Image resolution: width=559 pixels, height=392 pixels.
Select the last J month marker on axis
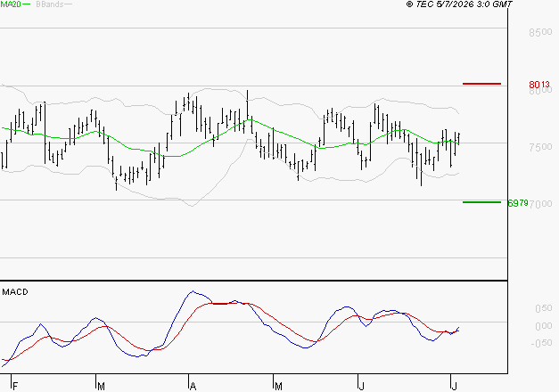(x=454, y=387)
